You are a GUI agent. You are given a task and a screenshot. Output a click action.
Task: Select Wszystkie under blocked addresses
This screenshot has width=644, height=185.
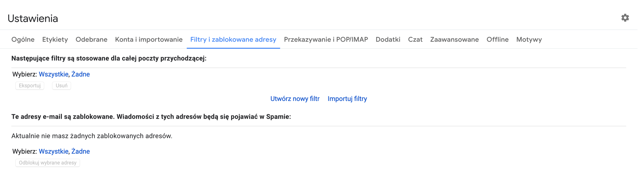click(x=53, y=151)
